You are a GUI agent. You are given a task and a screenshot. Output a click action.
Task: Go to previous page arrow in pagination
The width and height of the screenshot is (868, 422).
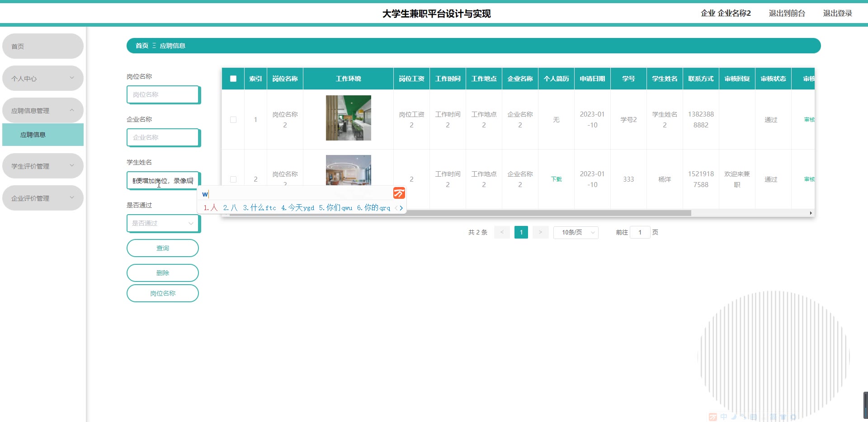502,232
